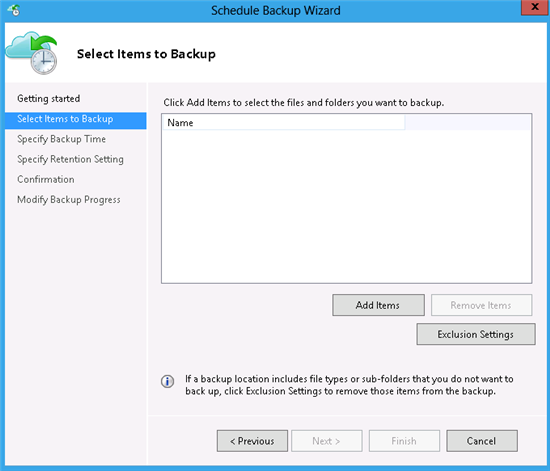Click the Finish button

404,441
